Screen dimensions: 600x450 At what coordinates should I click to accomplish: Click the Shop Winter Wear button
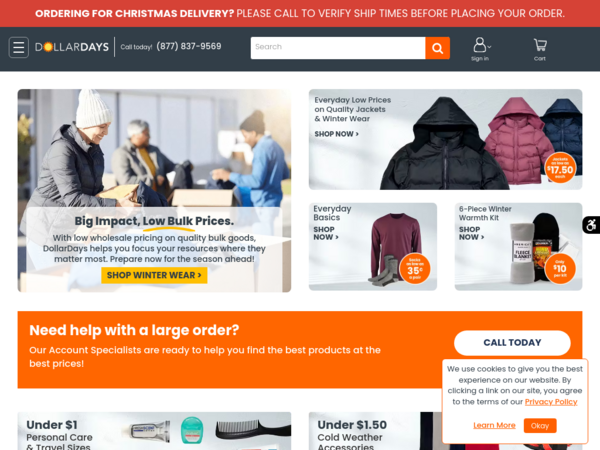(154, 276)
